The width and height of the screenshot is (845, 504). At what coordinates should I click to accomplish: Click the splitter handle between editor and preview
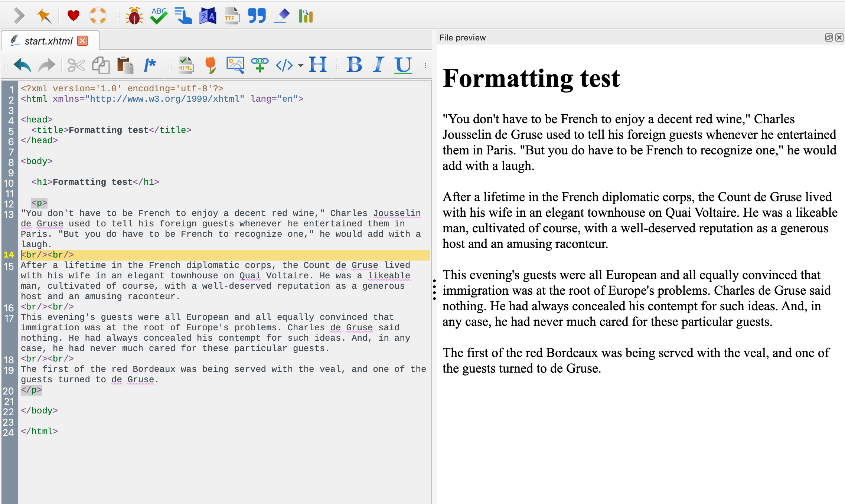[434, 289]
